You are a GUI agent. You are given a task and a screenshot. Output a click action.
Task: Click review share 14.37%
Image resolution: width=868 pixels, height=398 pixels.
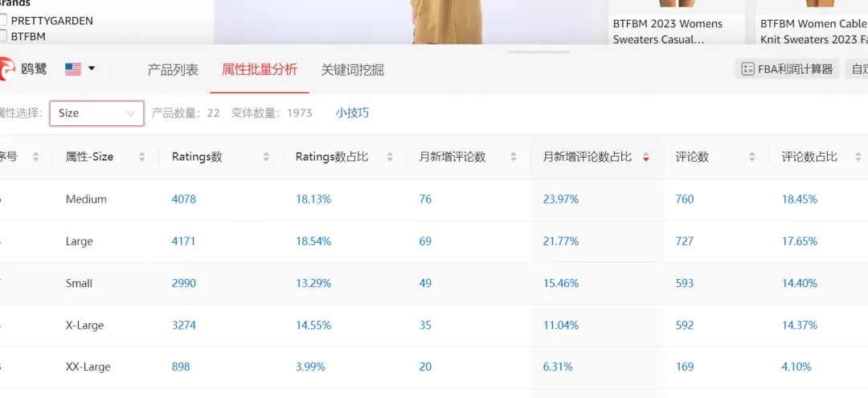coord(800,326)
